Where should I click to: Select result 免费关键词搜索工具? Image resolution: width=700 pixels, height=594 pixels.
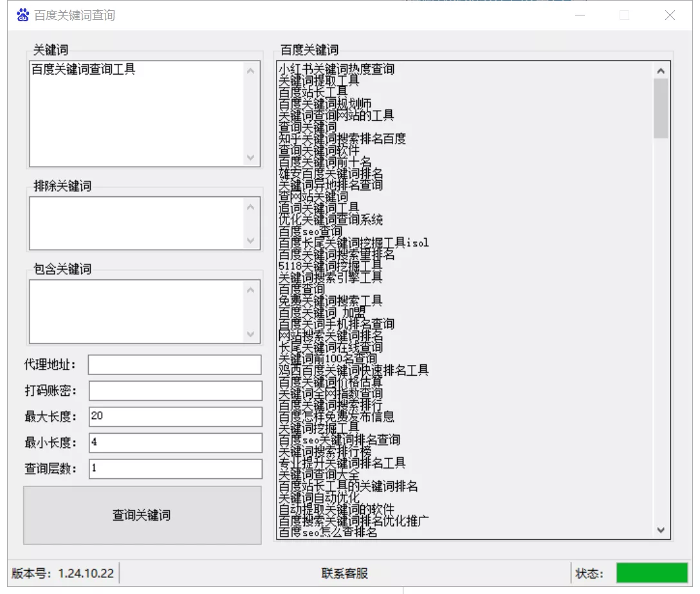coord(331,301)
